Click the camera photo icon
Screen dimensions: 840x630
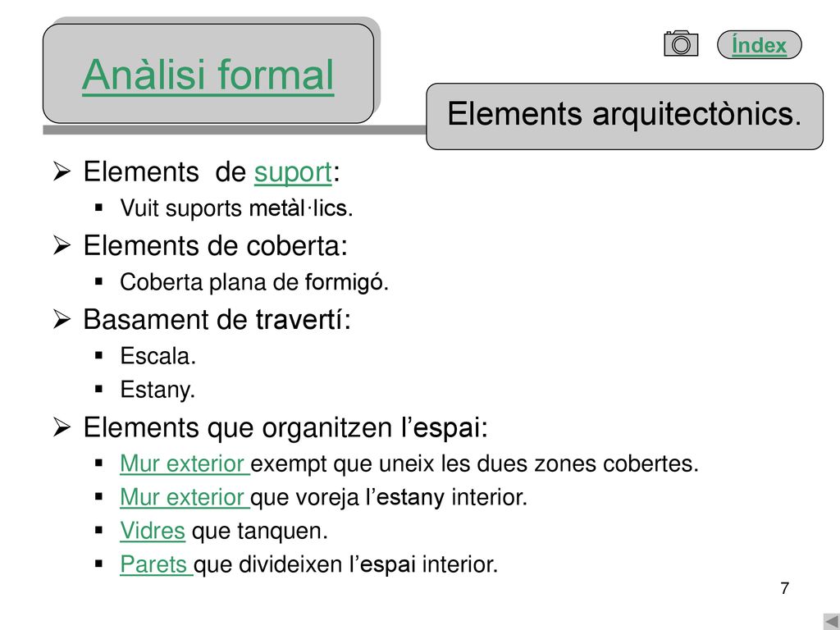(x=681, y=43)
